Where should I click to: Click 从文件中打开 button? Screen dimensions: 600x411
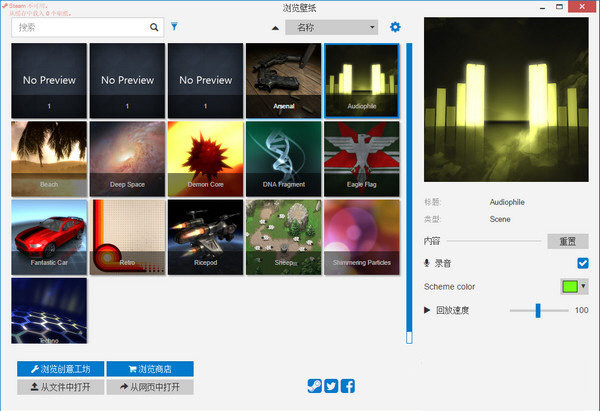point(60,387)
